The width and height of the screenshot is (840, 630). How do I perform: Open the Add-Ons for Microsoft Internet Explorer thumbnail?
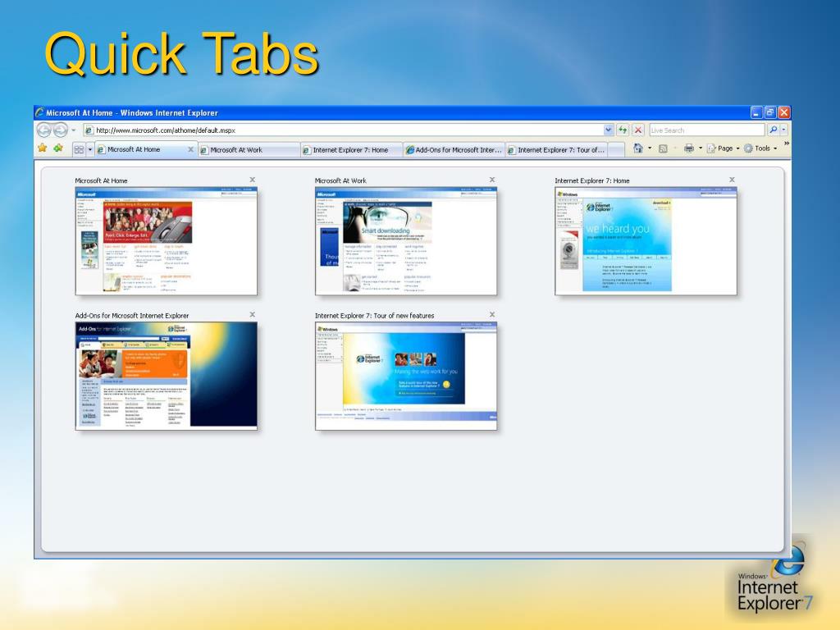pyautogui.click(x=166, y=376)
